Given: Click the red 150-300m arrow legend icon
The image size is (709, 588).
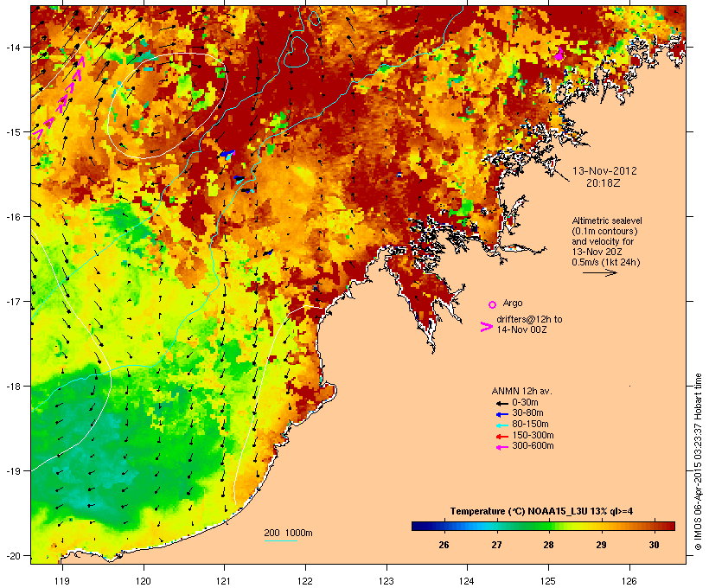Looking at the screenshot, I should 502,437.
